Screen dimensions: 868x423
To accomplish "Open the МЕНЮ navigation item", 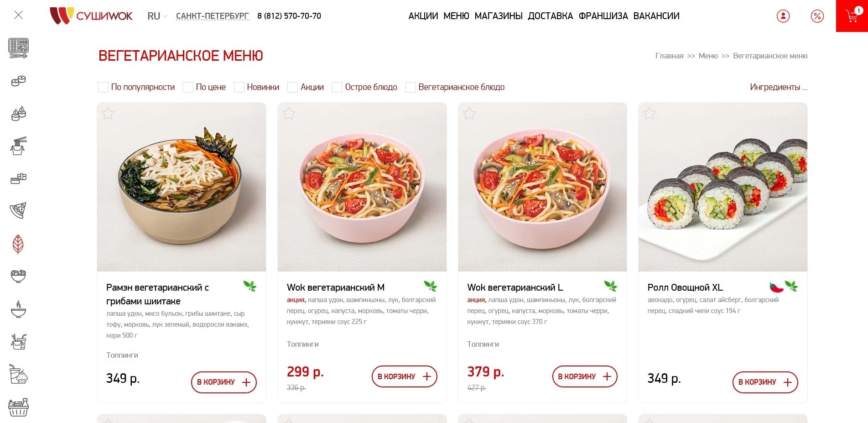I will point(456,16).
